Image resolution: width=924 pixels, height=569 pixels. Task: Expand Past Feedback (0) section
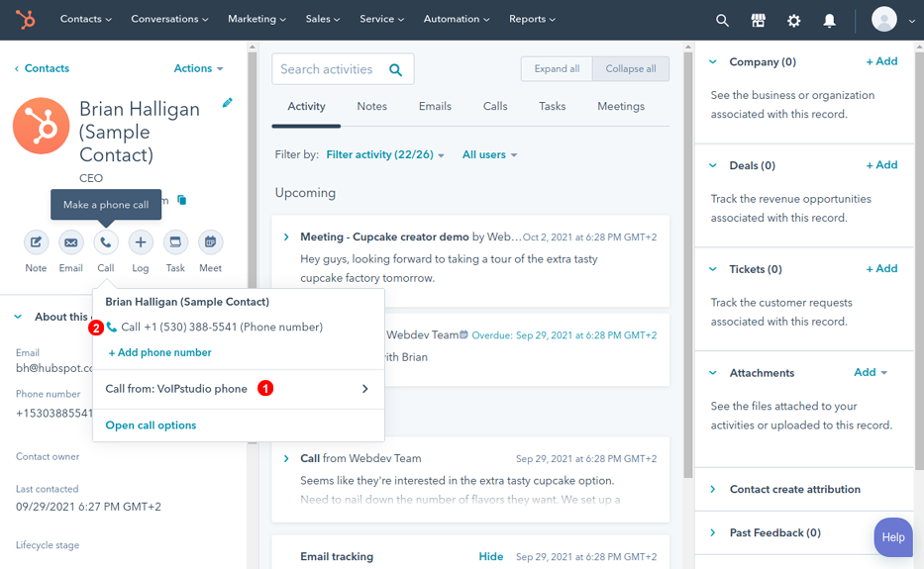[713, 533]
